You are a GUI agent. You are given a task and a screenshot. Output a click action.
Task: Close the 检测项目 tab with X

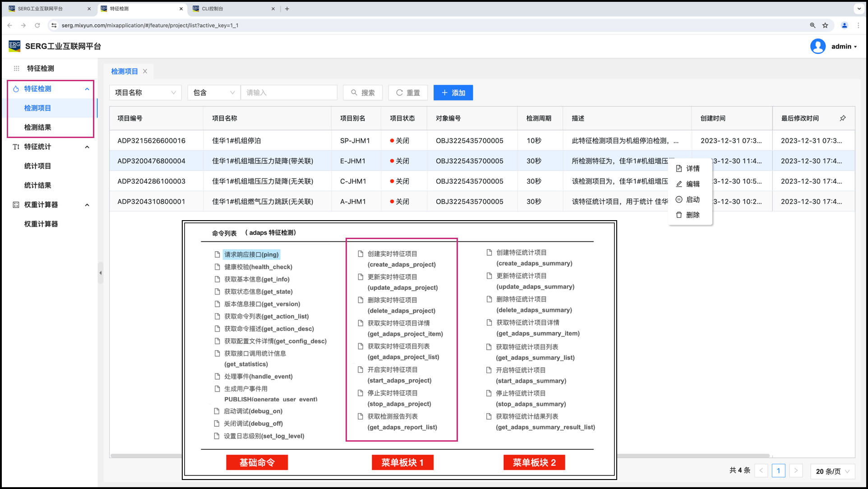145,71
